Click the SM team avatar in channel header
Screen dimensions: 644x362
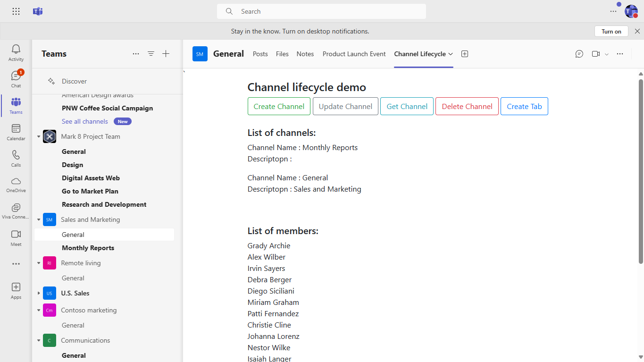click(x=200, y=54)
